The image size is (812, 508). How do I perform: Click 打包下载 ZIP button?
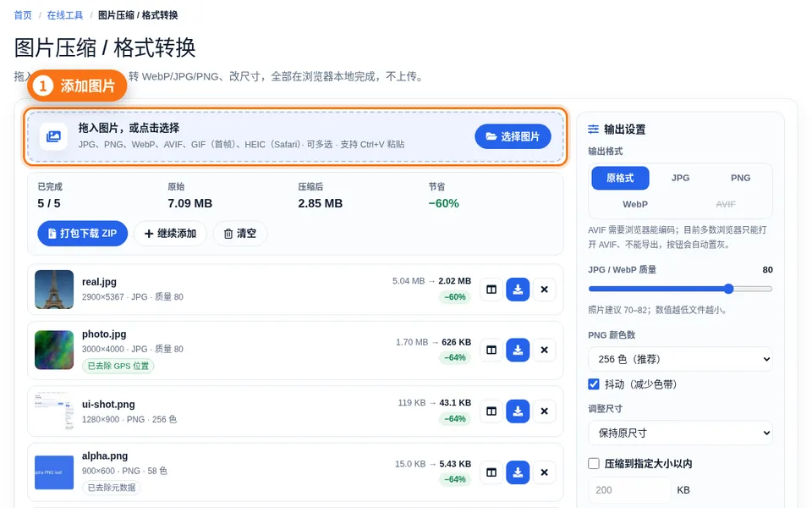pyautogui.click(x=82, y=234)
